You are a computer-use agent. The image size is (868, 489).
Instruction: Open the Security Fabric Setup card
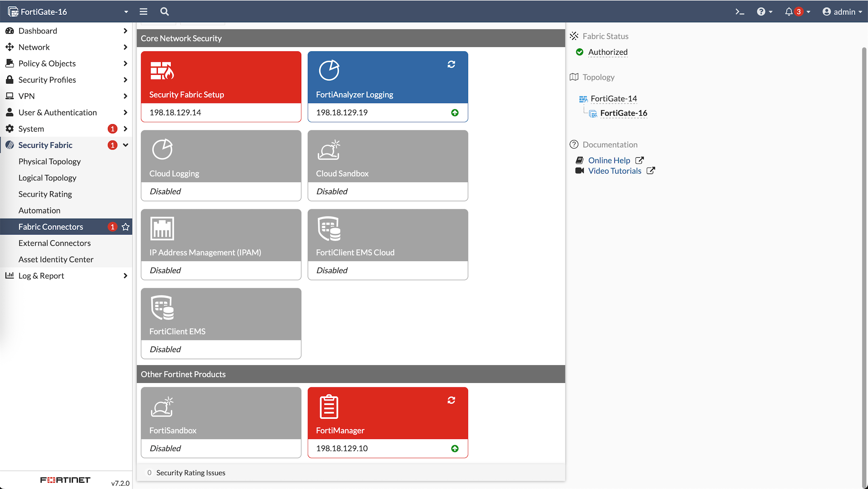(221, 86)
